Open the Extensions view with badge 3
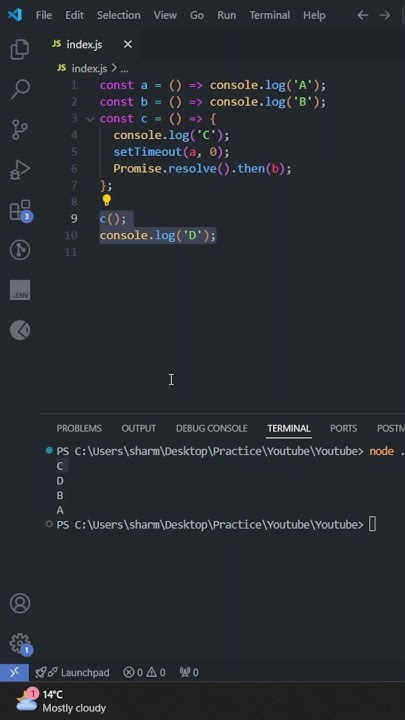 [x=21, y=210]
